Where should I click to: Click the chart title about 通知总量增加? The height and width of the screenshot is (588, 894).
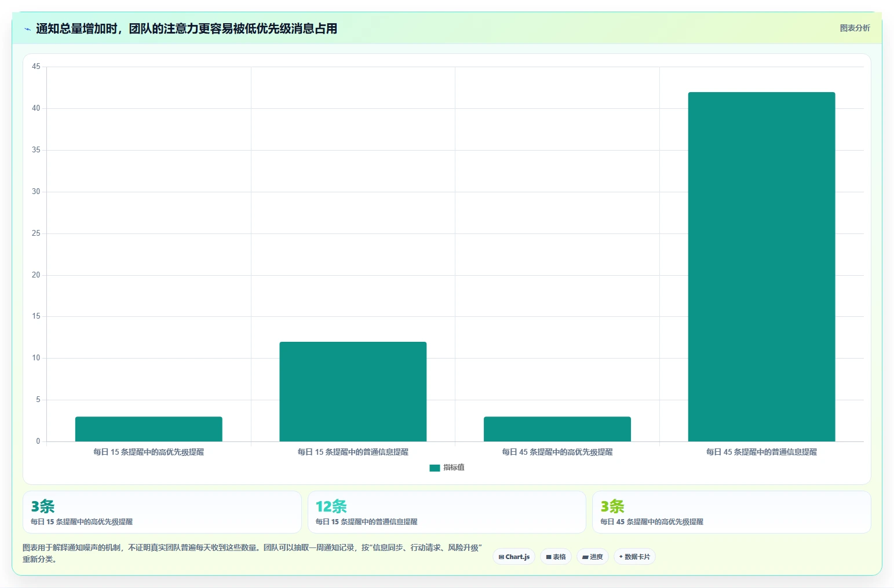coord(187,28)
